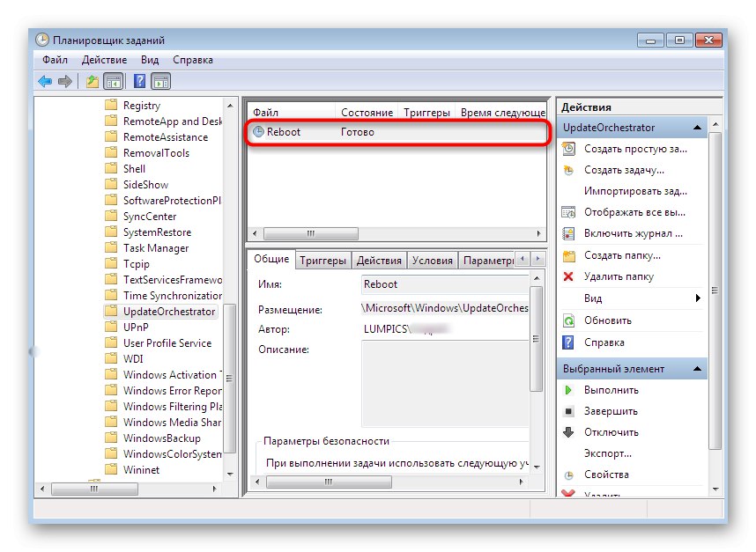
Task: Click the Состояние column header
Action: (x=367, y=112)
